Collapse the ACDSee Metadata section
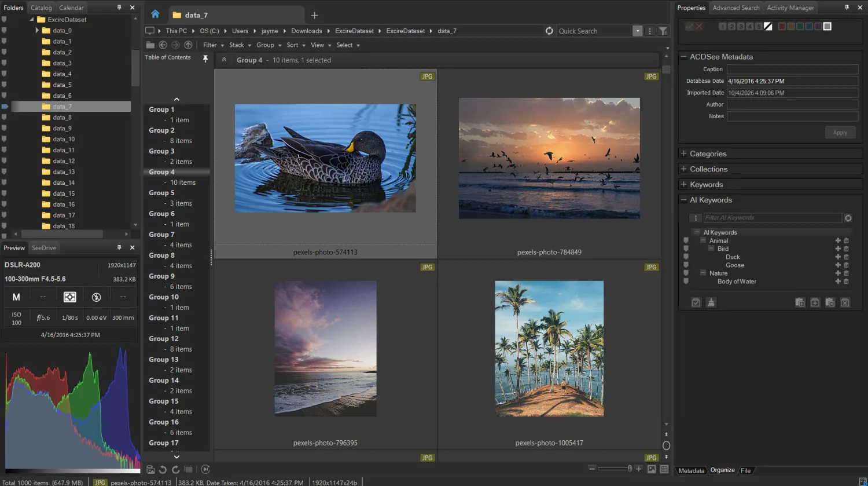Screen dimensions: 868x486 pyautogui.click(x=683, y=57)
